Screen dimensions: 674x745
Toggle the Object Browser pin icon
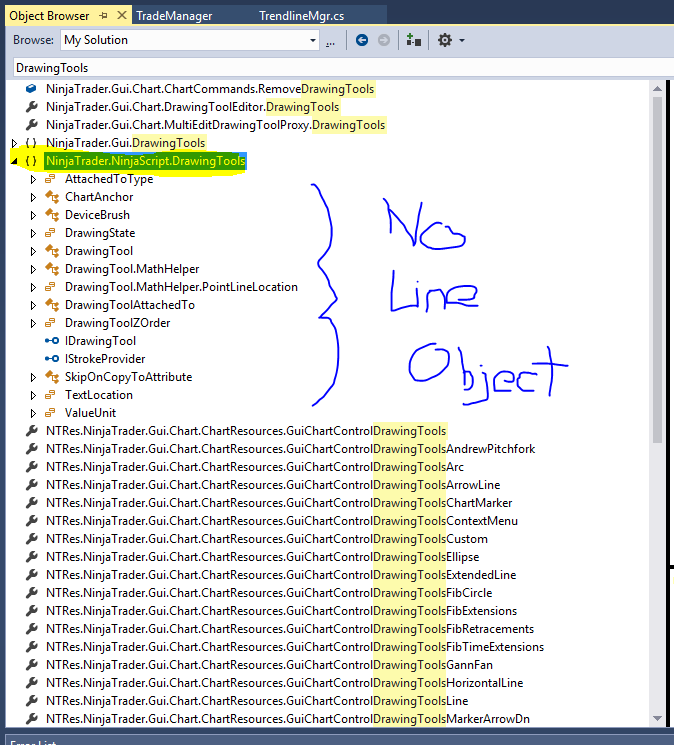pyautogui.click(x=104, y=16)
